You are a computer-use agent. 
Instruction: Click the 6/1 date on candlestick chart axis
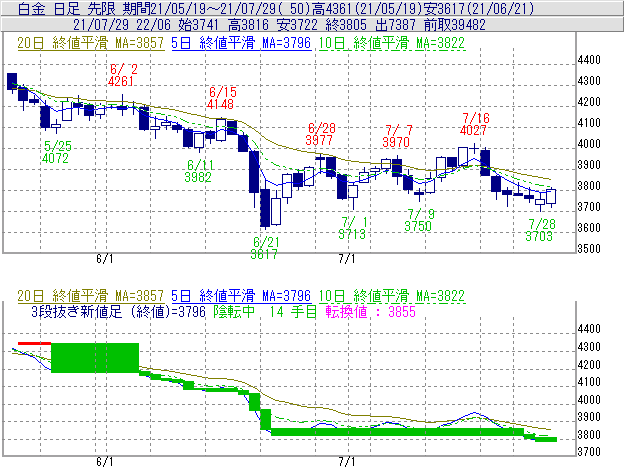[105, 259]
